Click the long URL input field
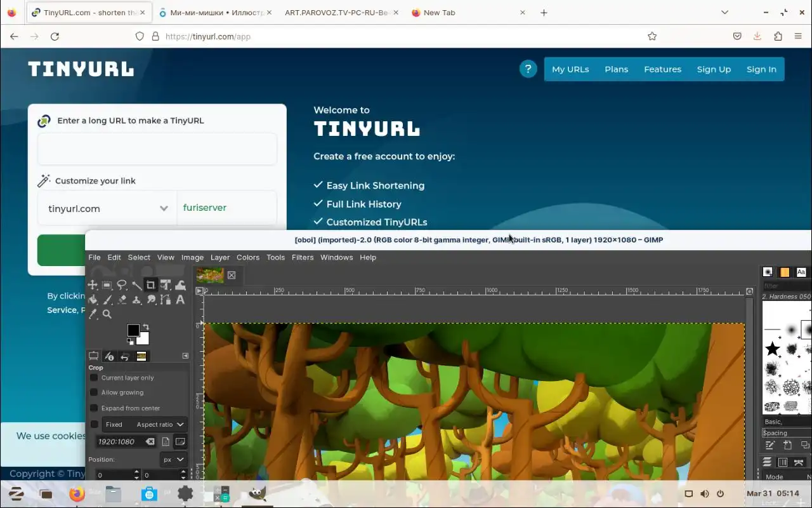This screenshot has width=812, height=508. 157,149
